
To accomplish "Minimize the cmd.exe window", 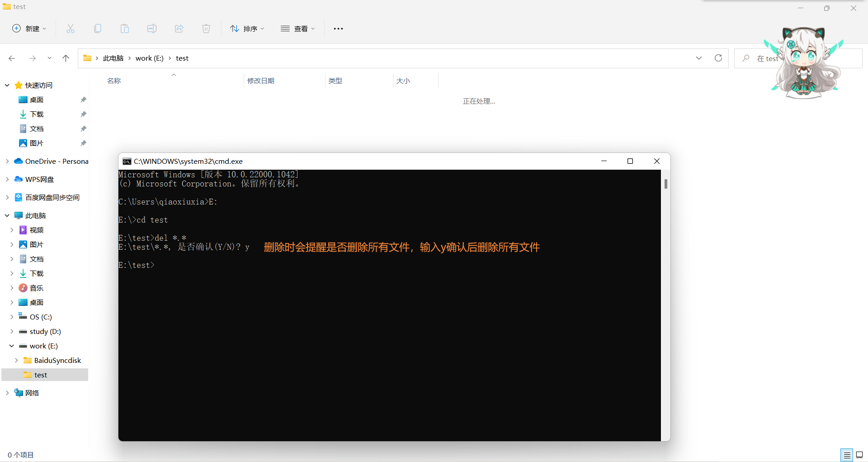I will point(604,161).
